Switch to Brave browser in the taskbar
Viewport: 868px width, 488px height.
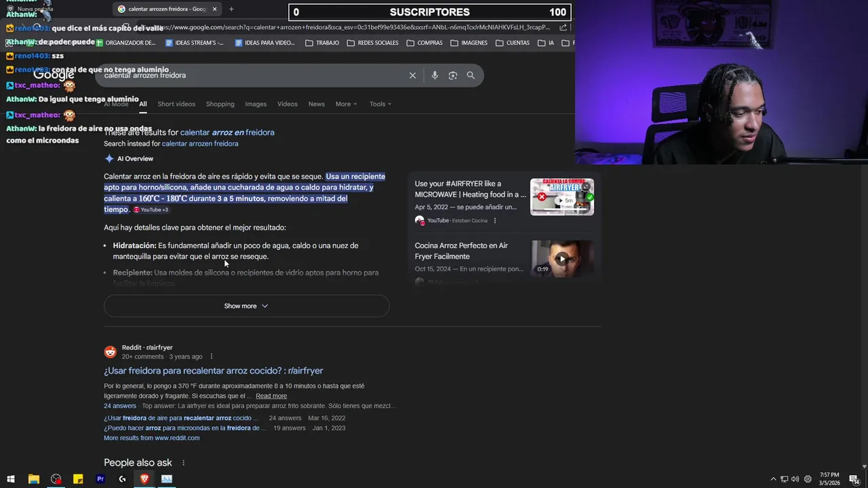(144, 479)
